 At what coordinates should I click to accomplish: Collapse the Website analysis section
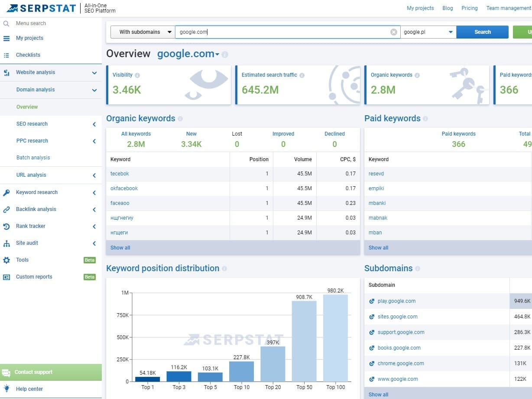click(94, 72)
